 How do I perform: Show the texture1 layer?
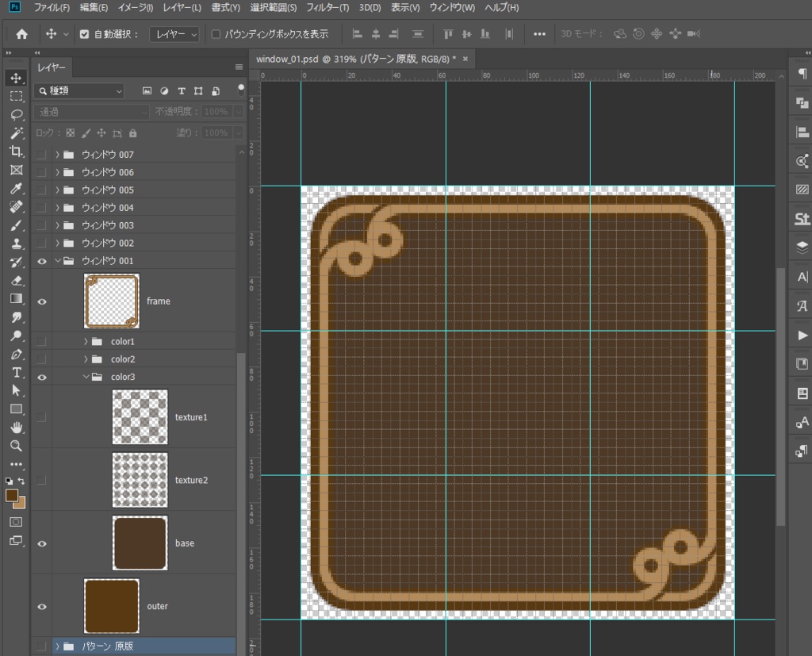point(42,417)
